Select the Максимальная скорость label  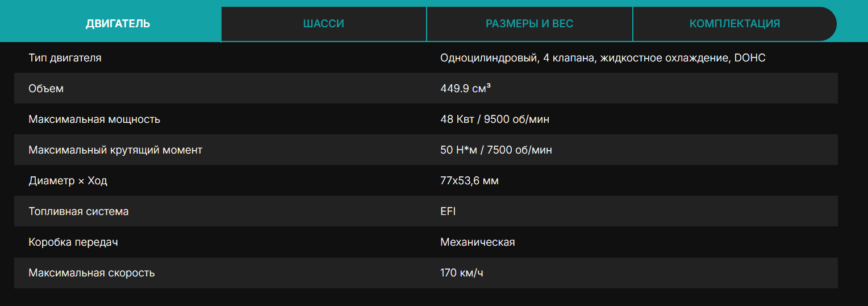coord(91,273)
